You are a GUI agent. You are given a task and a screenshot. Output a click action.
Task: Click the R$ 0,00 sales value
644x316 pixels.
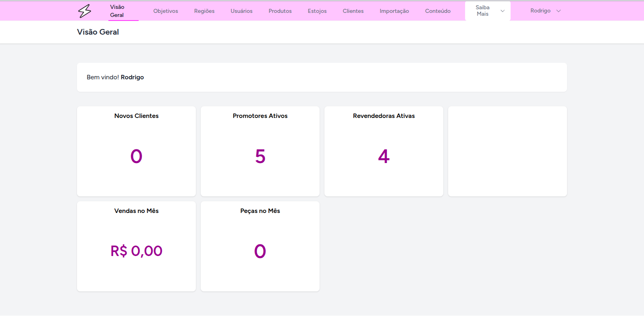click(x=137, y=251)
